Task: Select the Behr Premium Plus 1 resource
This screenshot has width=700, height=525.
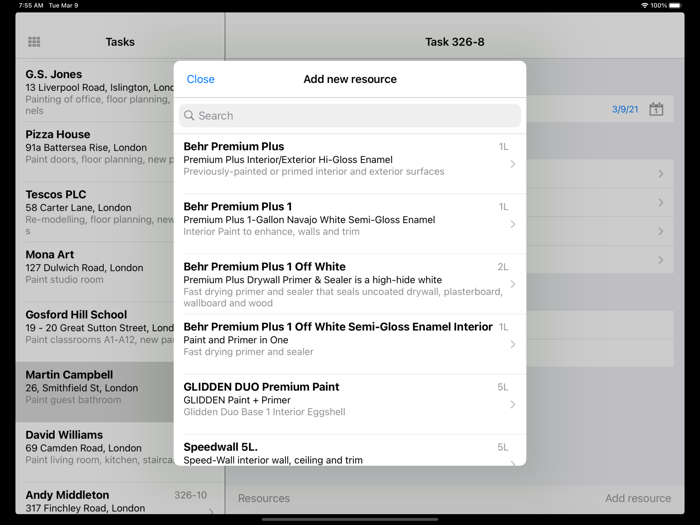Action: [x=350, y=224]
